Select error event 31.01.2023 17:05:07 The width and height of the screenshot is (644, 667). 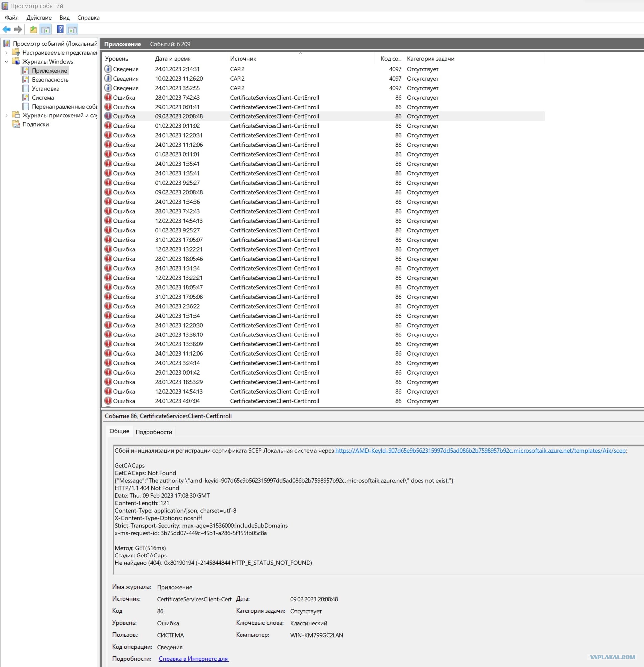pos(324,240)
